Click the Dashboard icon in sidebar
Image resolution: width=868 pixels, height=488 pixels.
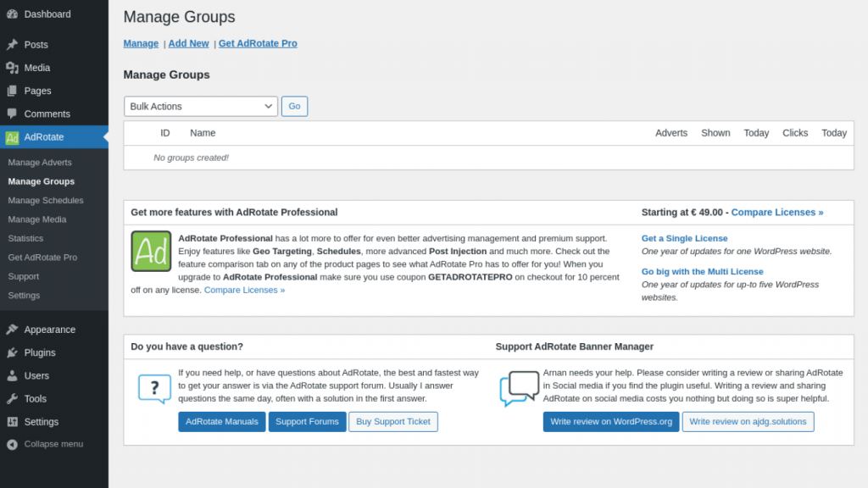(12, 14)
